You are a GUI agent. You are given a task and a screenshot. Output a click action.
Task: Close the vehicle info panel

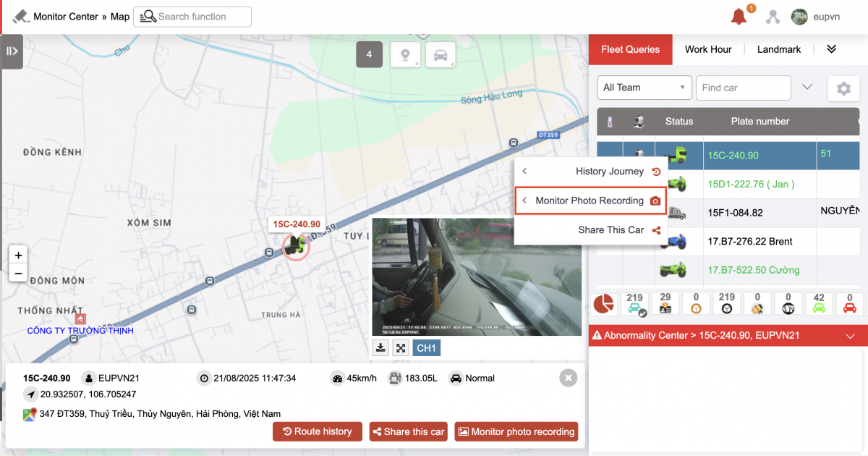569,378
